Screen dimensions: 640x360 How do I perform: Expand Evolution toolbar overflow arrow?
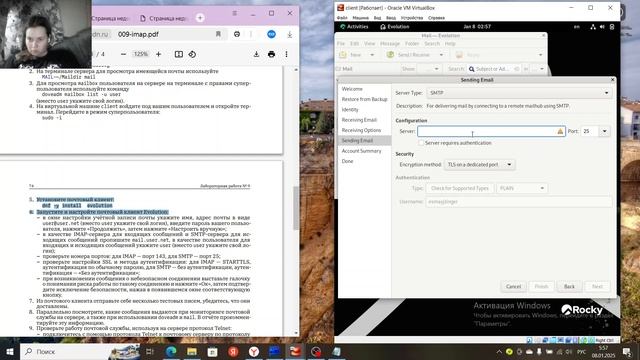pyautogui.click(x=540, y=55)
